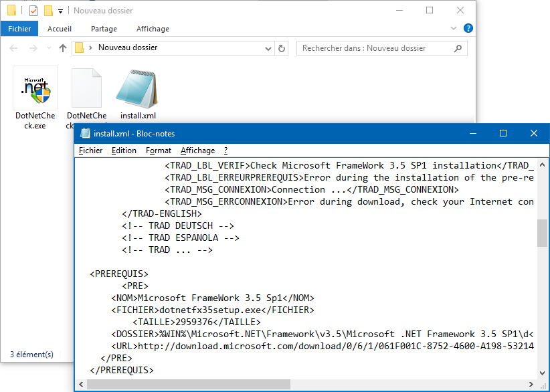The width and height of the screenshot is (550, 392).
Task: Open the address bar history dropdown
Action: point(268,48)
